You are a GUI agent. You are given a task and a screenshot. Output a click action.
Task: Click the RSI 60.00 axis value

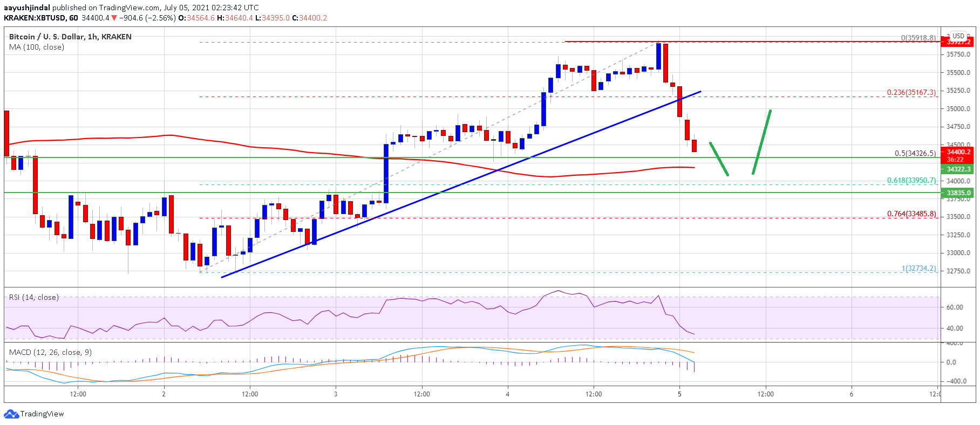pos(955,307)
